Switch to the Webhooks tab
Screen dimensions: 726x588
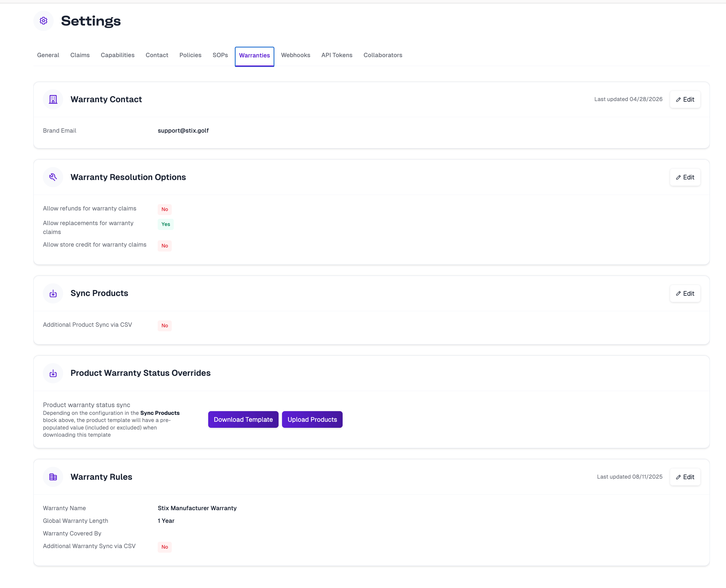coord(296,55)
